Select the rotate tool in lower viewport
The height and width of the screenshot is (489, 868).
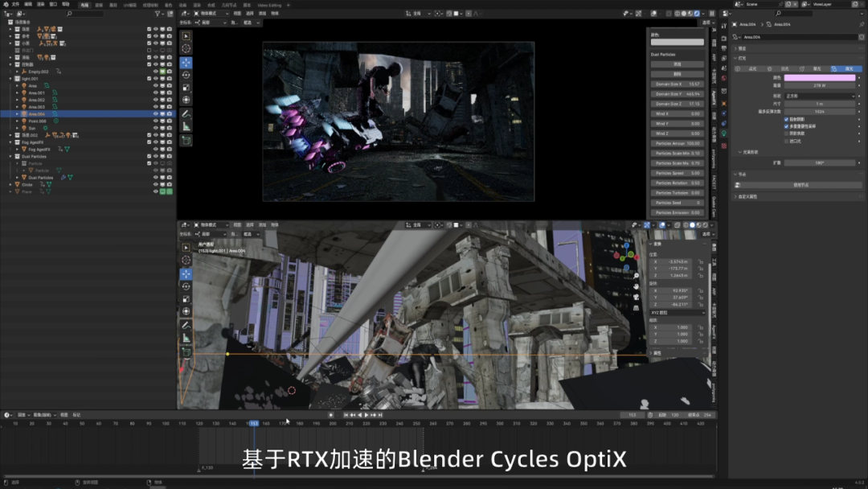186,286
